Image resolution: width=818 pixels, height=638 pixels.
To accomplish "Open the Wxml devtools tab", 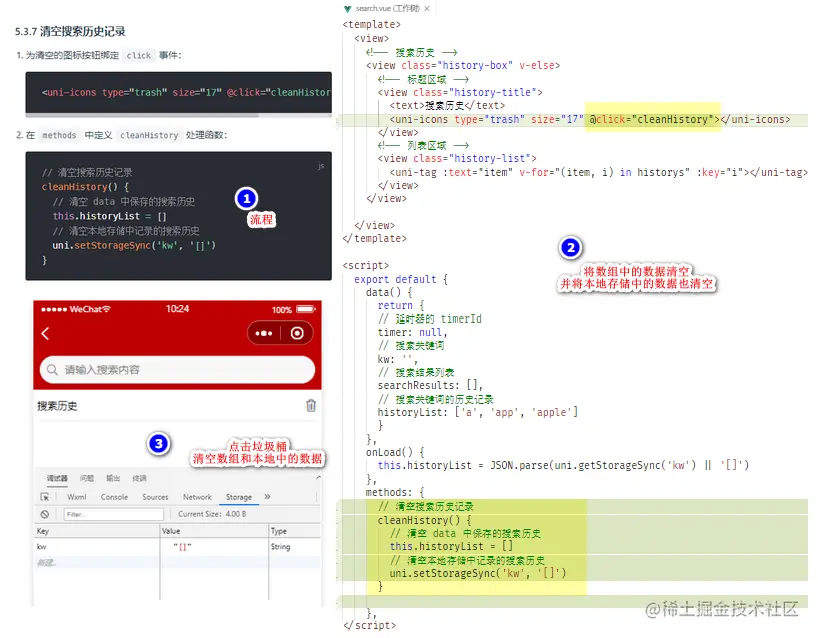I will point(77,497).
